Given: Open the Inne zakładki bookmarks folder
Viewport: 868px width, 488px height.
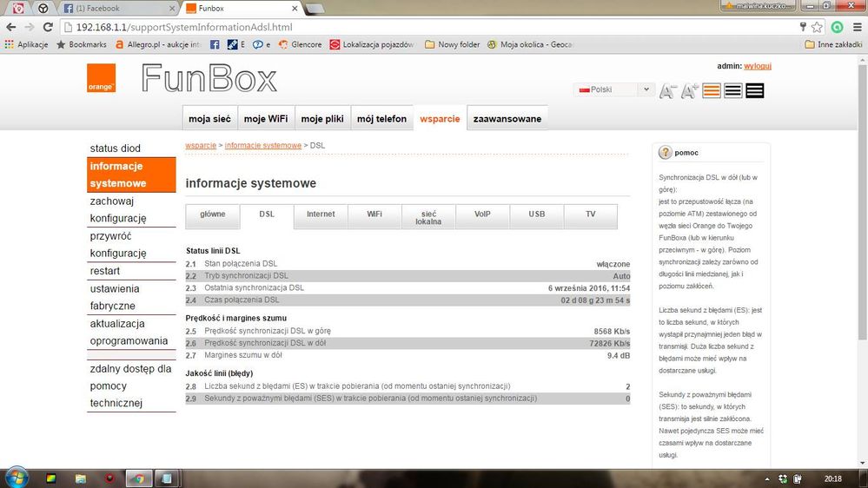Looking at the screenshot, I should coord(832,44).
